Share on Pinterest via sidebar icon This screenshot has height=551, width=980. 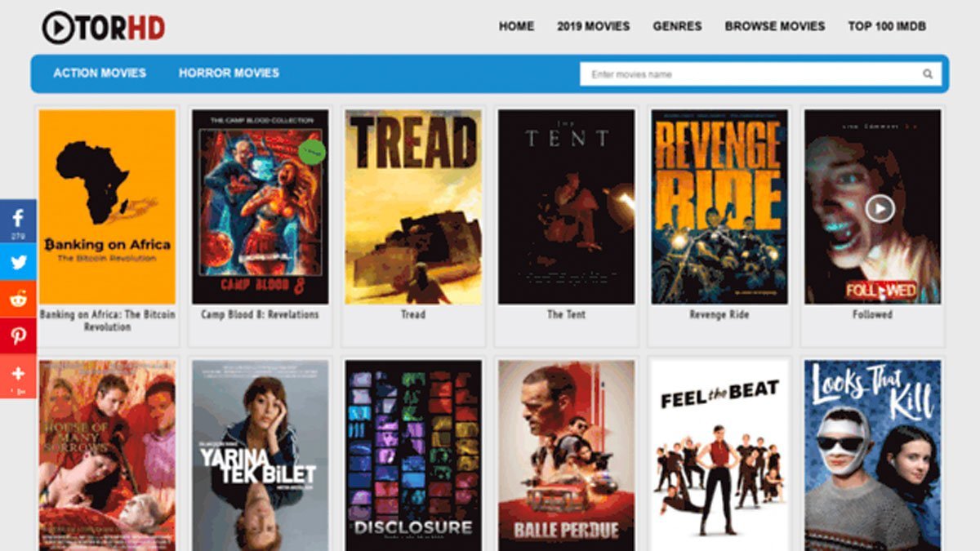pos(18,335)
